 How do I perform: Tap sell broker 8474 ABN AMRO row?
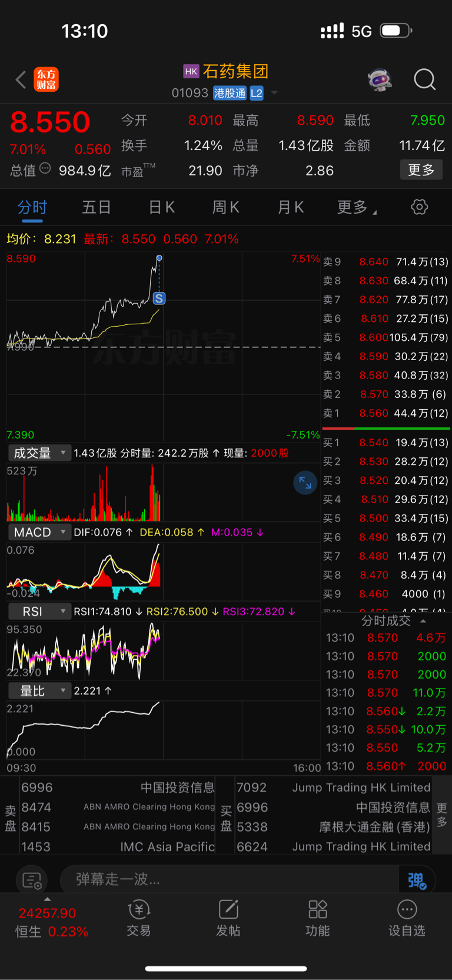tap(118, 807)
